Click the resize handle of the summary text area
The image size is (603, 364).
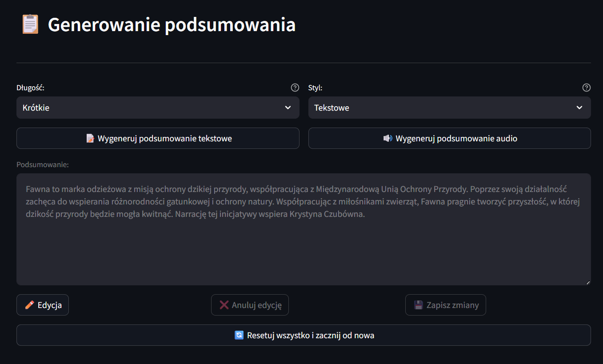click(x=588, y=282)
